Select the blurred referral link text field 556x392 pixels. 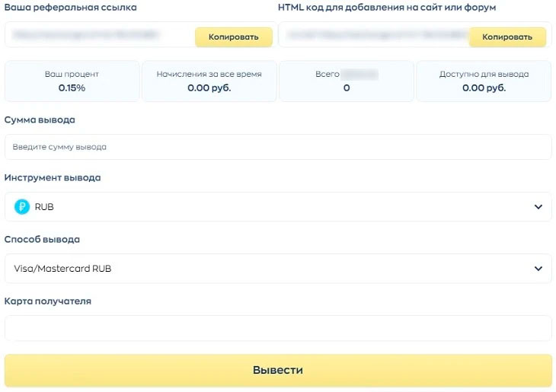99,35
